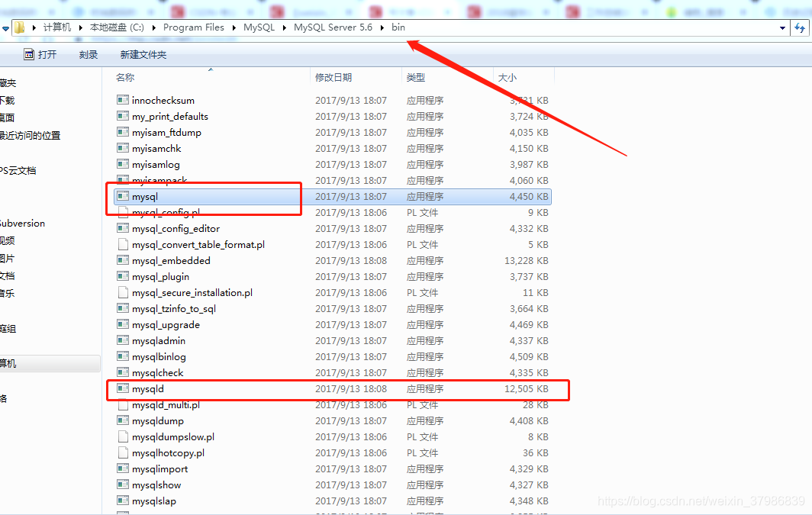The height and width of the screenshot is (515, 812).
Task: Click the 新建文件夹 toolbar button
Action: click(143, 54)
